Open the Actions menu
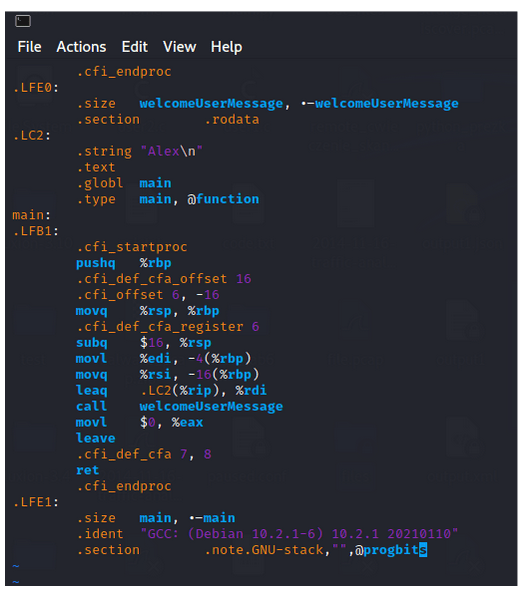 point(81,47)
